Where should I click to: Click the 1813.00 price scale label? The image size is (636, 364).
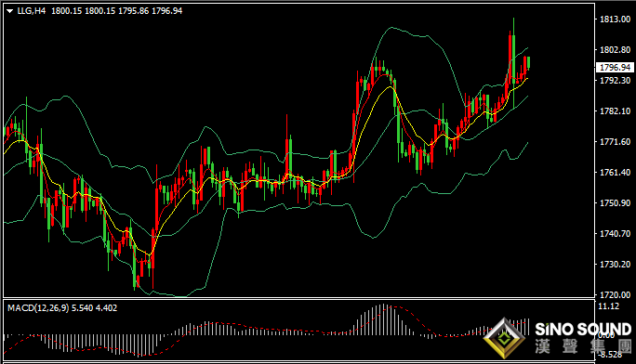[x=615, y=19]
